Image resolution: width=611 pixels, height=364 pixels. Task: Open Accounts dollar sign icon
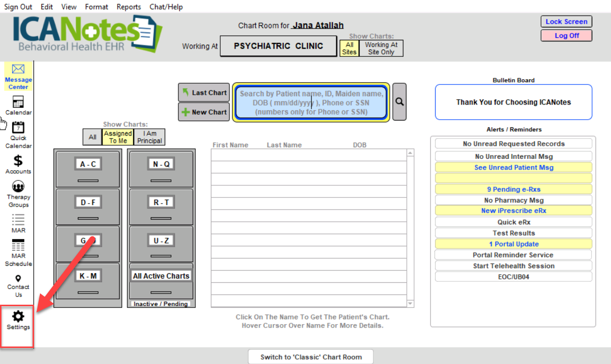pos(18,161)
